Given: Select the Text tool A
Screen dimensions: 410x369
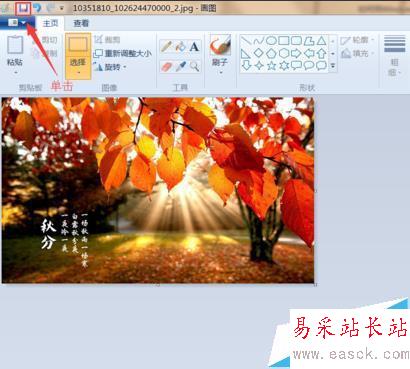Looking at the screenshot, I should [x=194, y=46].
